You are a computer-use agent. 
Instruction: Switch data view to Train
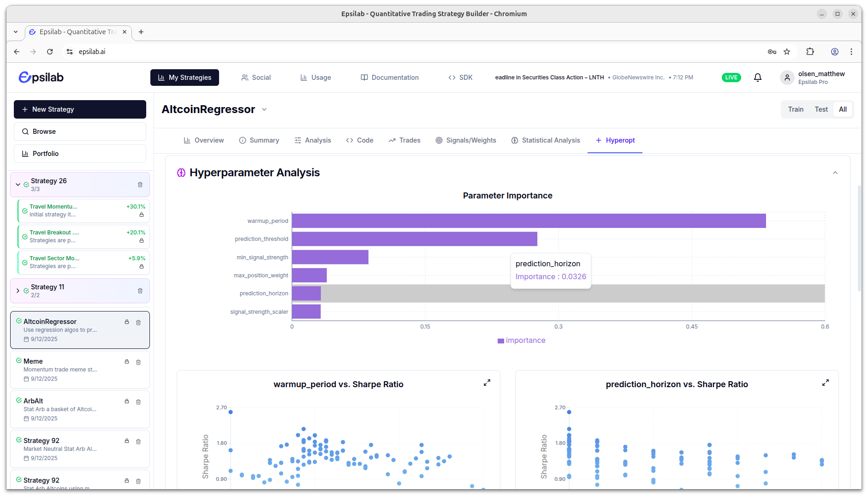pos(796,109)
